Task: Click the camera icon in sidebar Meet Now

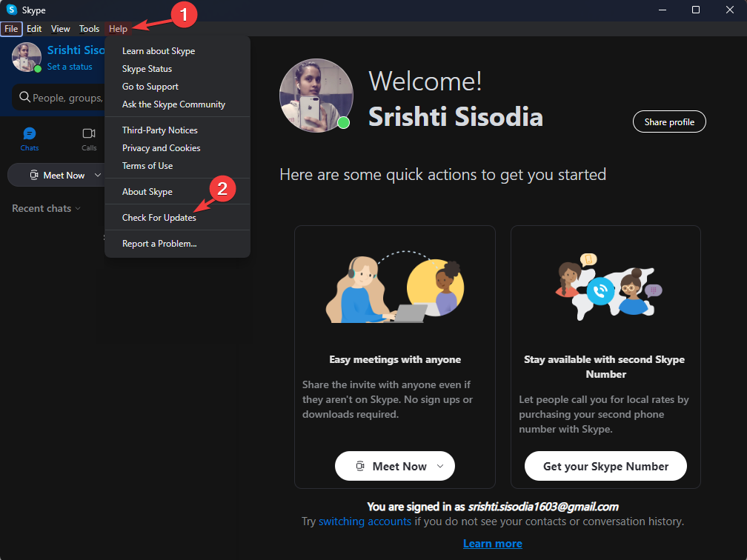Action: coord(34,176)
